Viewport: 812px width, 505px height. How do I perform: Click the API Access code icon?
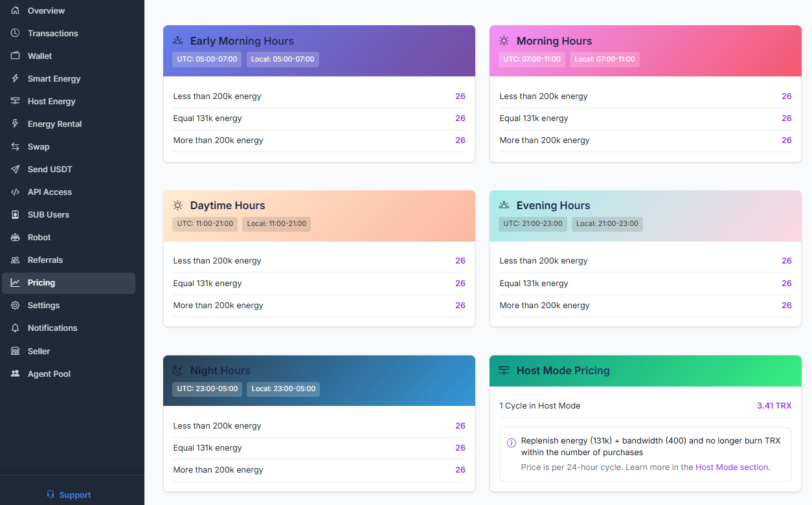tap(16, 192)
